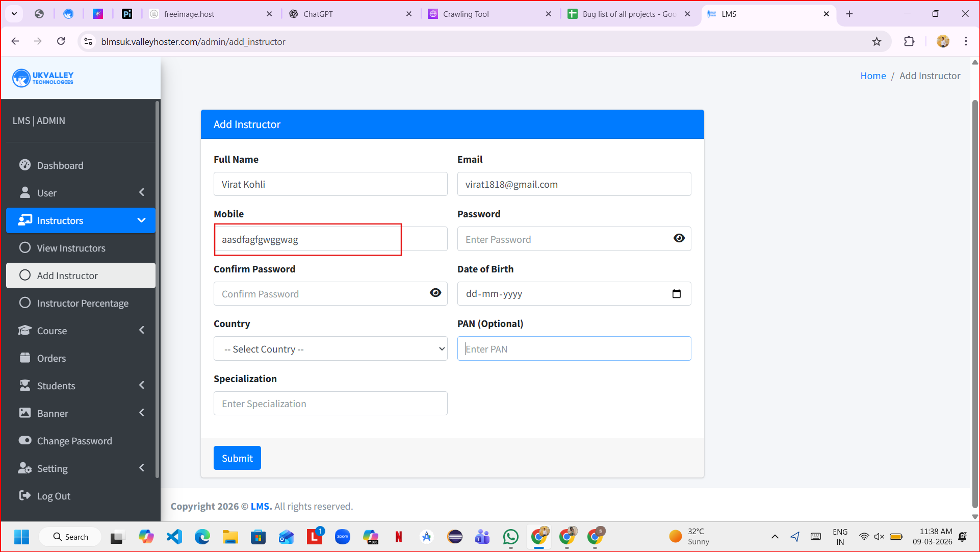Switch to the Crawling Tool tab
The image size is (980, 552).
pyautogui.click(x=466, y=14)
